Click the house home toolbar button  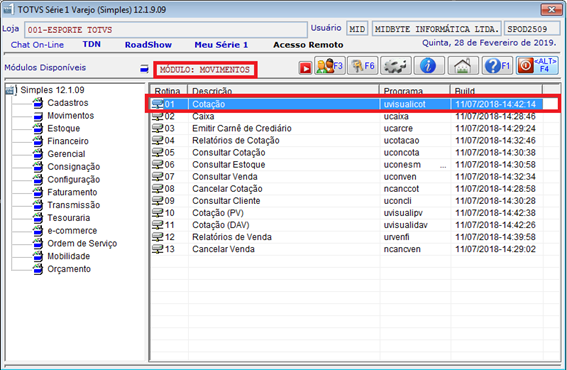tap(463, 66)
